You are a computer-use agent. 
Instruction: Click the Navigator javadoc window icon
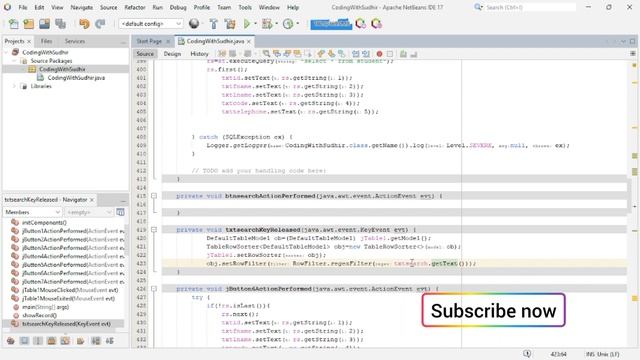[120, 212]
